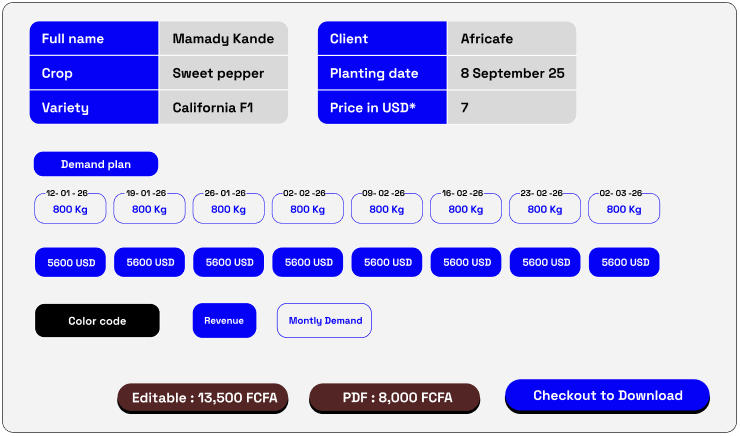740x436 pixels.
Task: Click the black Color code label
Action: point(97,321)
